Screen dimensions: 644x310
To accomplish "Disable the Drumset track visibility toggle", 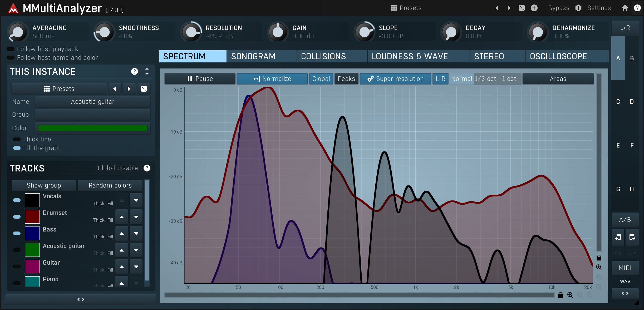I will point(17,217).
